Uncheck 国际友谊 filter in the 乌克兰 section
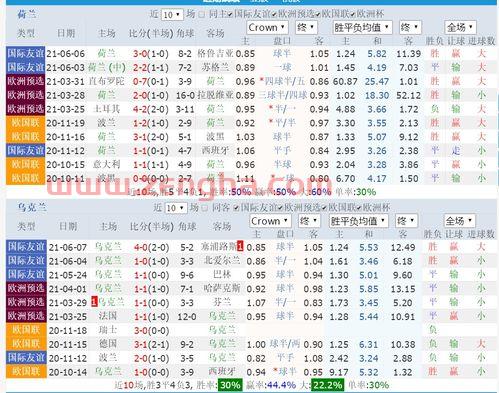Screen dimensions: 499x393 tap(236, 208)
